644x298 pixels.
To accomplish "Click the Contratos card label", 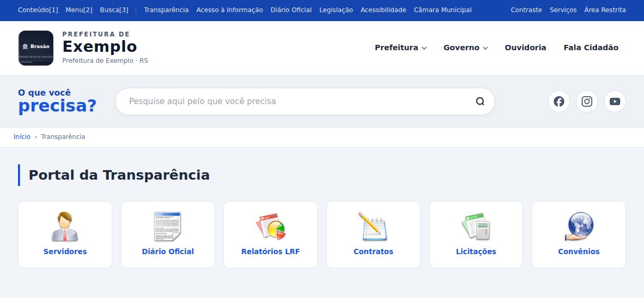I will (373, 252).
